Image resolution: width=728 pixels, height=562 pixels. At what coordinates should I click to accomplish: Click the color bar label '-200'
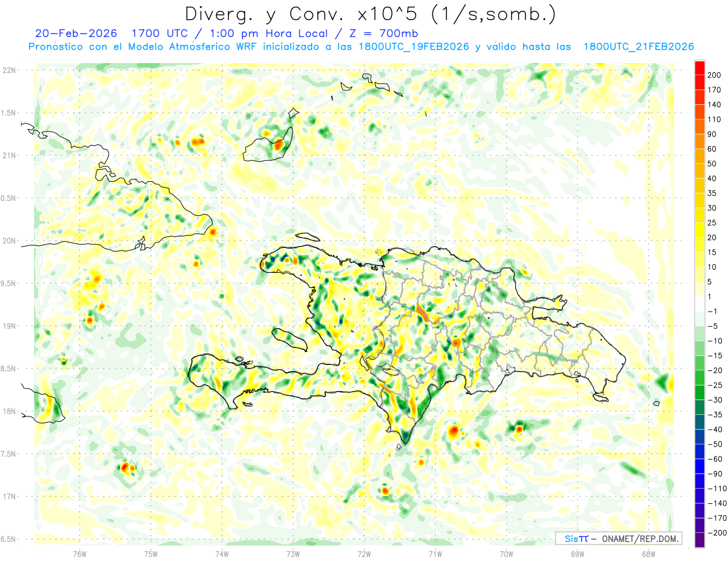pyautogui.click(x=716, y=533)
